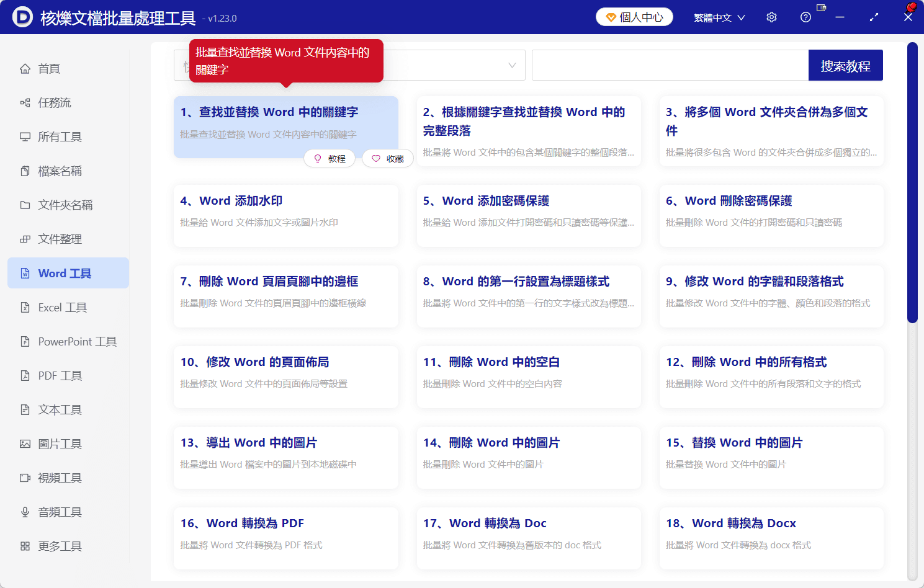Open card 5 Word 添加密碼保護
Viewport: 924px width, 588px height.
[529, 216]
